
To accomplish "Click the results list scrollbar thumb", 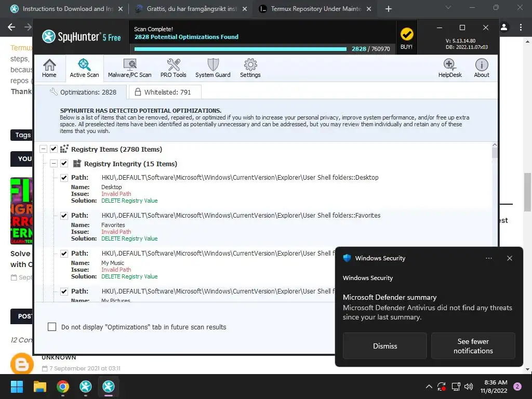I will pos(495,153).
